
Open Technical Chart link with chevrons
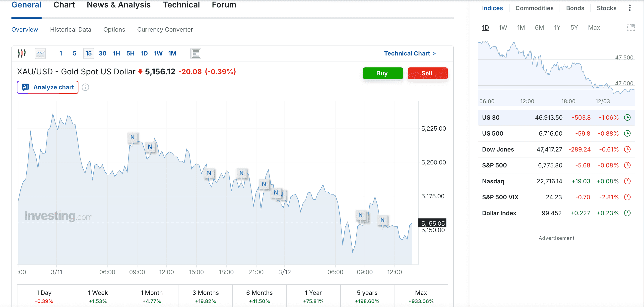coord(410,53)
